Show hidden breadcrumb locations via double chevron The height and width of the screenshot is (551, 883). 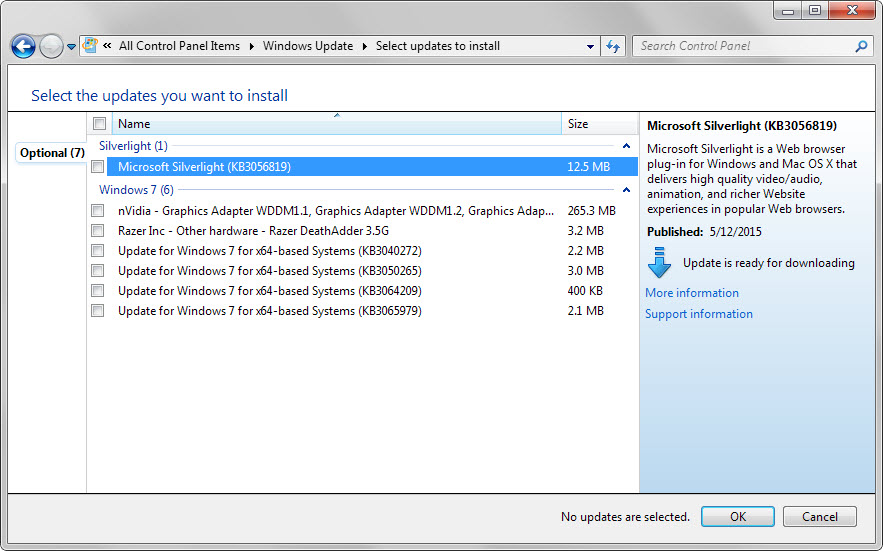(x=107, y=46)
